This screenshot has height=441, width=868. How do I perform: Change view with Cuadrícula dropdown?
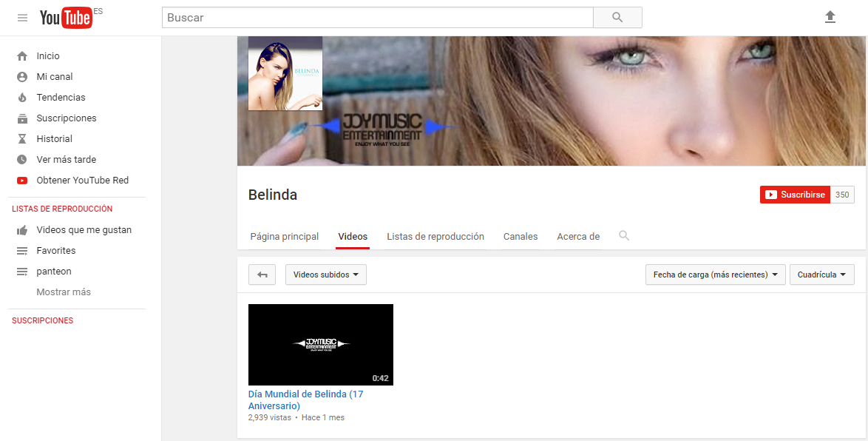(821, 275)
